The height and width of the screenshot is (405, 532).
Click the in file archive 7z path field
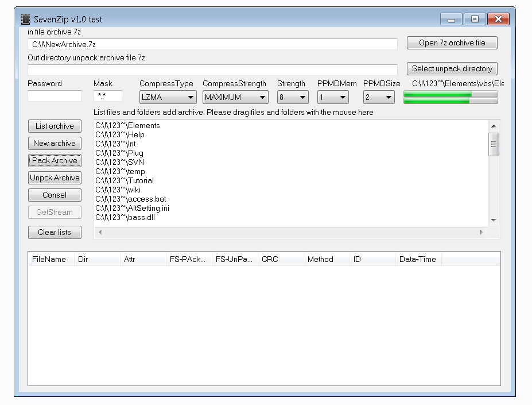212,44
